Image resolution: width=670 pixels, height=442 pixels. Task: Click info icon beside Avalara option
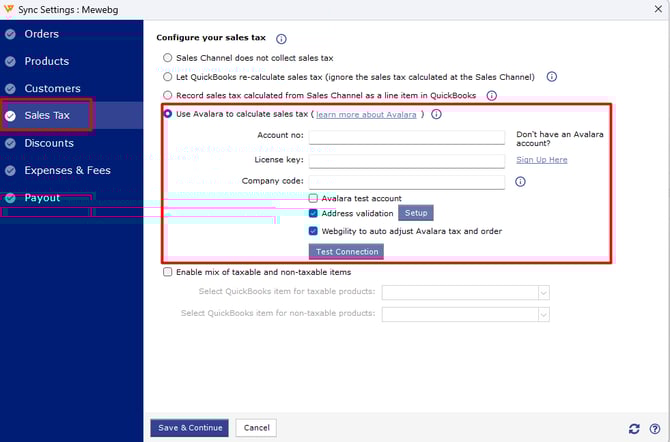tap(436, 114)
